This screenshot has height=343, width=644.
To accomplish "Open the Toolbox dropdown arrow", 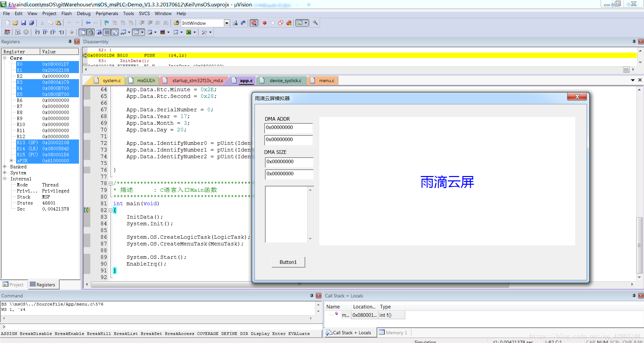I will (x=211, y=32).
